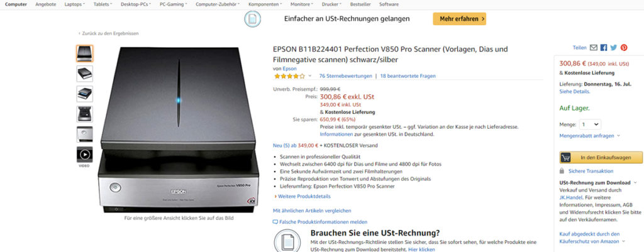
Task: Play the product video thumbnail
Action: [84, 154]
